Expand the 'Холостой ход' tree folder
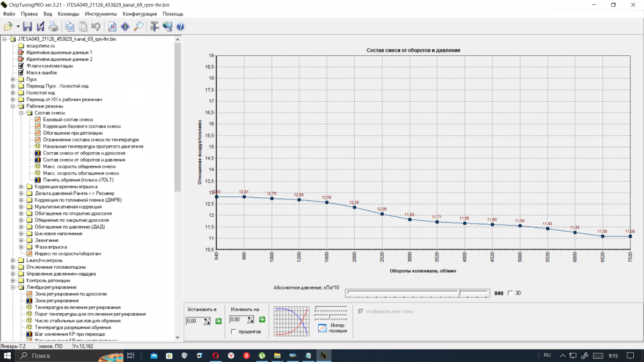Image resolution: width=644 pixels, height=362 pixels. tap(13, 93)
